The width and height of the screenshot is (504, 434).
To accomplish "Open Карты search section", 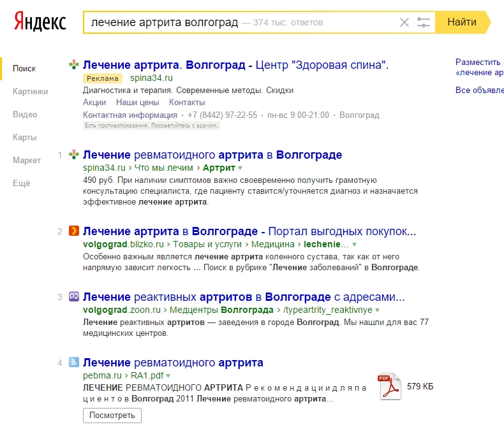I will (25, 138).
